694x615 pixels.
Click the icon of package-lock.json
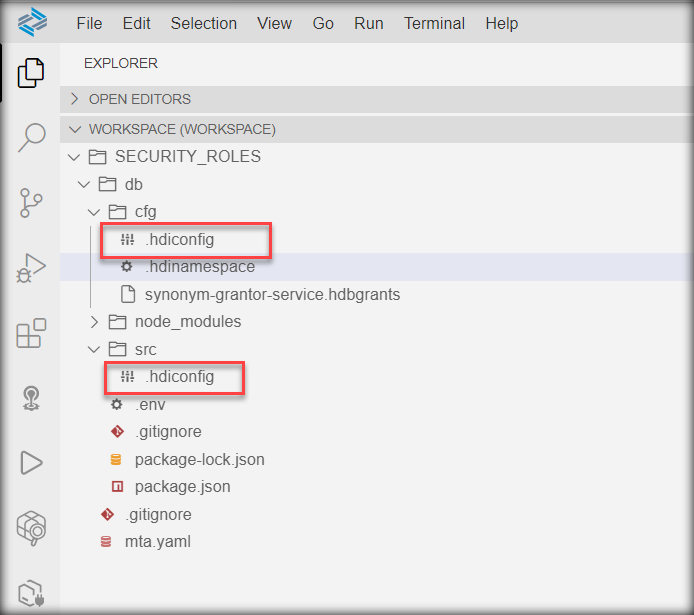coord(116,460)
